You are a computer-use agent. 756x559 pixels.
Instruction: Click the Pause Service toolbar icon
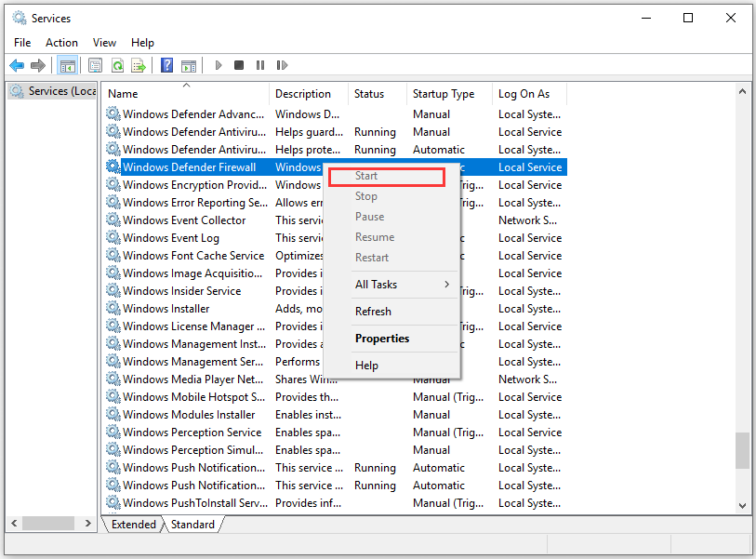click(260, 65)
